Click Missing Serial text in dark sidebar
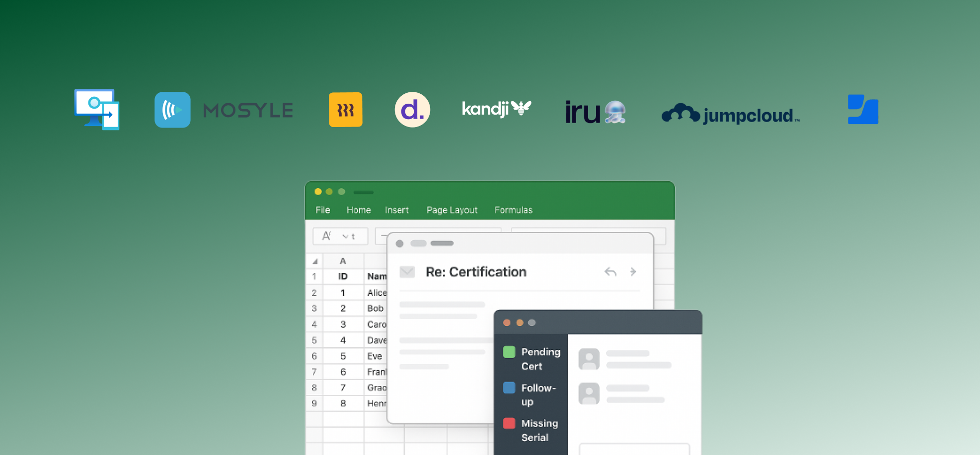Viewport: 980px width, 455px height. (x=539, y=430)
